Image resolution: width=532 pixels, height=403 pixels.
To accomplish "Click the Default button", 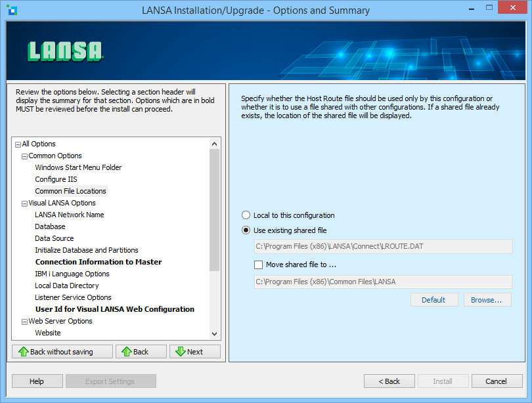I will coord(434,299).
